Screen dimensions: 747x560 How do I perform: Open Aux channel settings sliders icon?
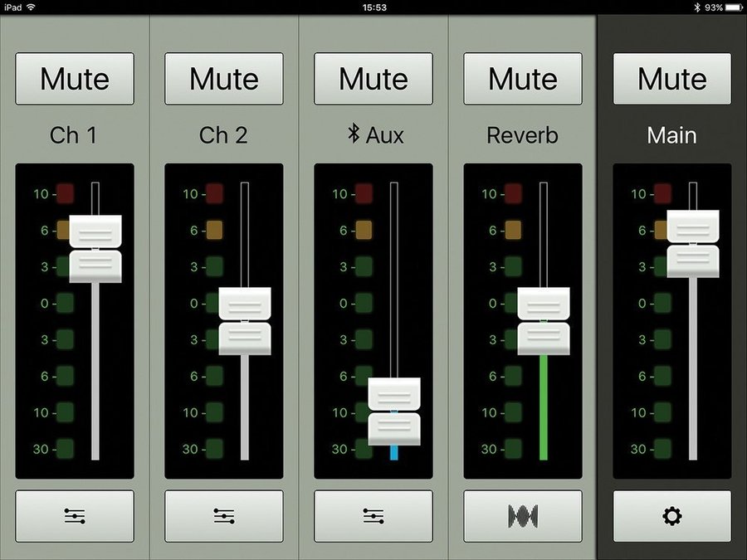click(373, 516)
